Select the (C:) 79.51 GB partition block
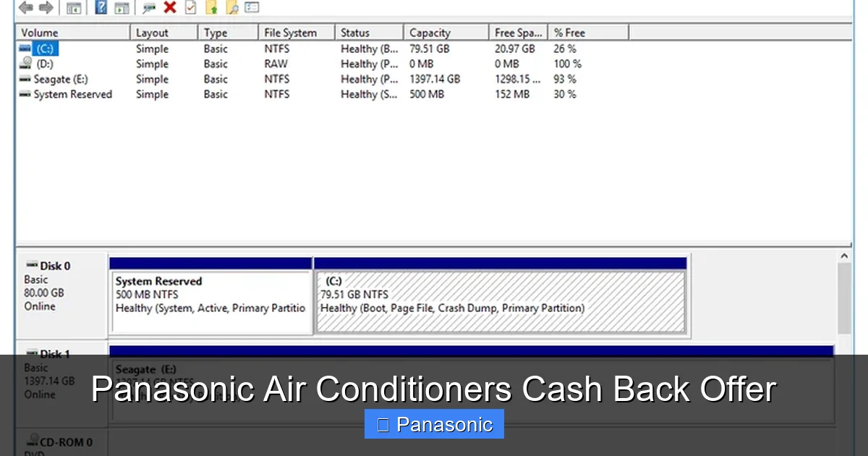The width and height of the screenshot is (868, 456). (x=501, y=295)
